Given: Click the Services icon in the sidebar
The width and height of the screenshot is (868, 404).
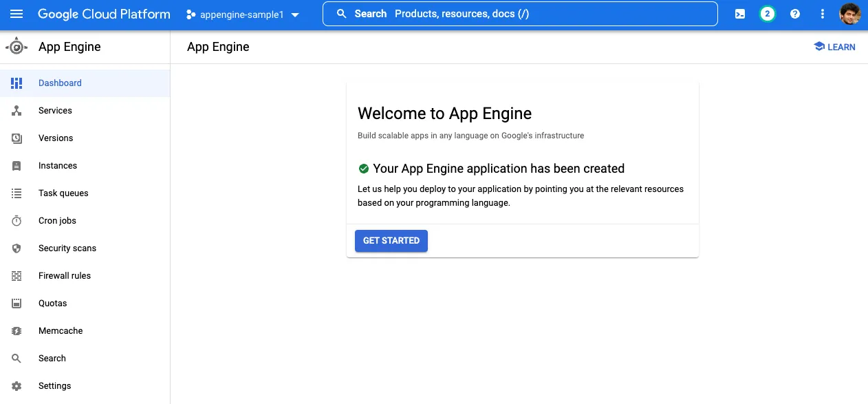Looking at the screenshot, I should pos(16,110).
